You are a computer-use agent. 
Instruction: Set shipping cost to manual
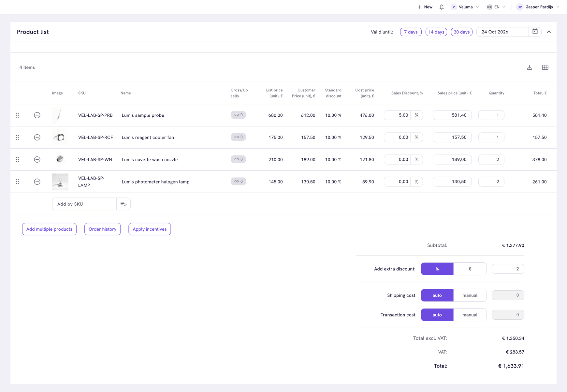[x=470, y=295]
